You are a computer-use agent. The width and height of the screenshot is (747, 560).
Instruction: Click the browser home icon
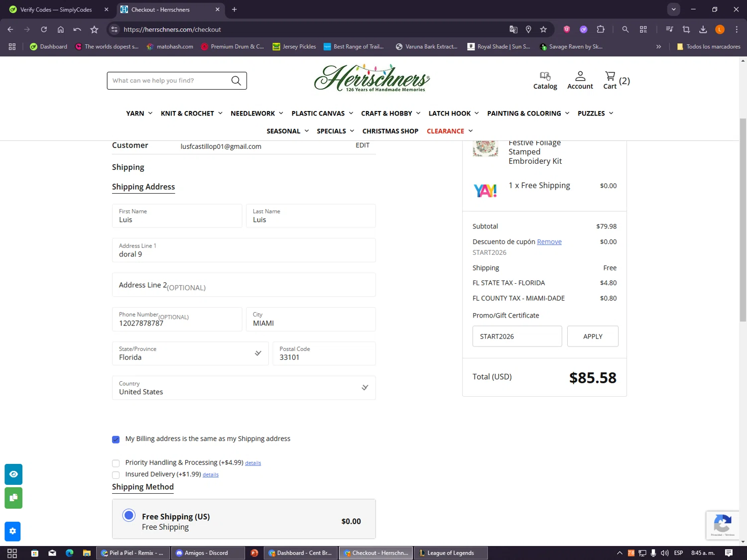click(x=61, y=29)
